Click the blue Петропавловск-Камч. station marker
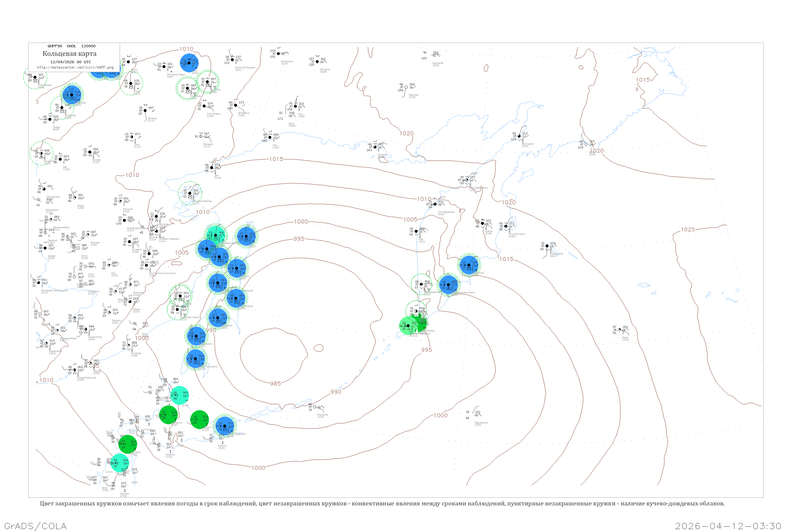This screenshot has width=798, height=532. (448, 285)
